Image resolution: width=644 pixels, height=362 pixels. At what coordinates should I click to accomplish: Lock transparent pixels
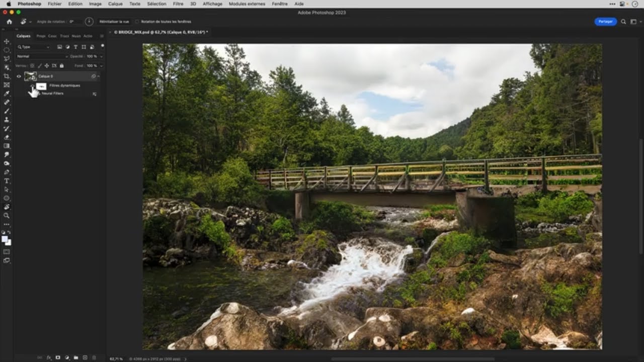32,65
